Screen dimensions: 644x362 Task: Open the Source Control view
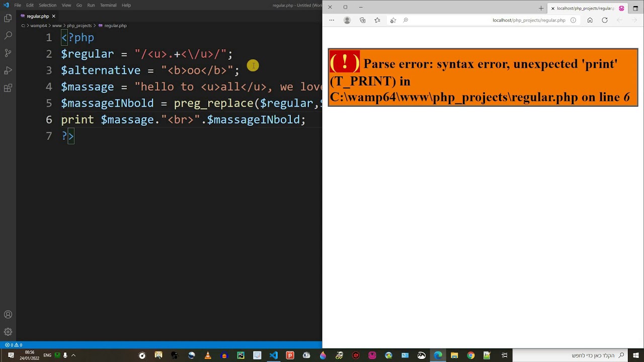[8, 53]
